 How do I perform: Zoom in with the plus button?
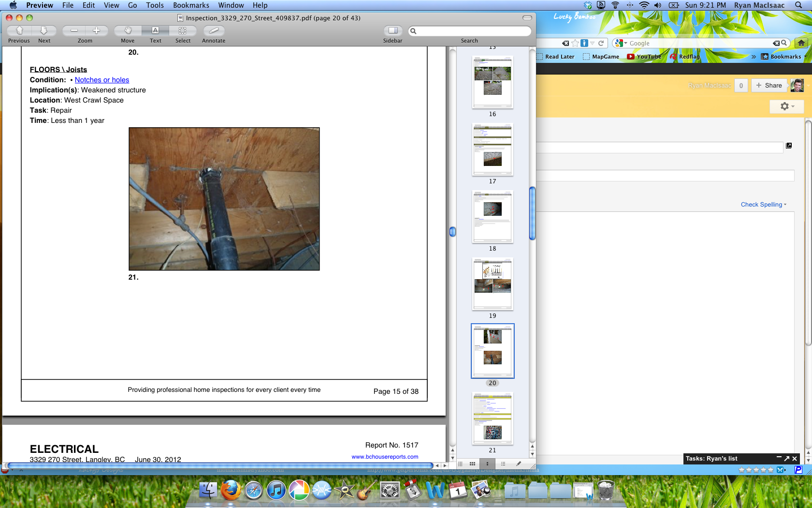point(96,30)
